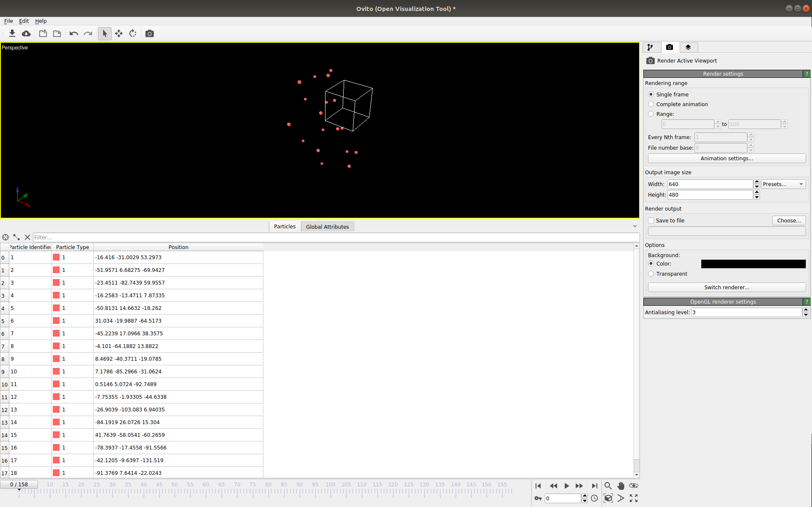The width and height of the screenshot is (812, 507).
Task: Open the Overlays layers tab icon
Action: pyautogui.click(x=688, y=47)
